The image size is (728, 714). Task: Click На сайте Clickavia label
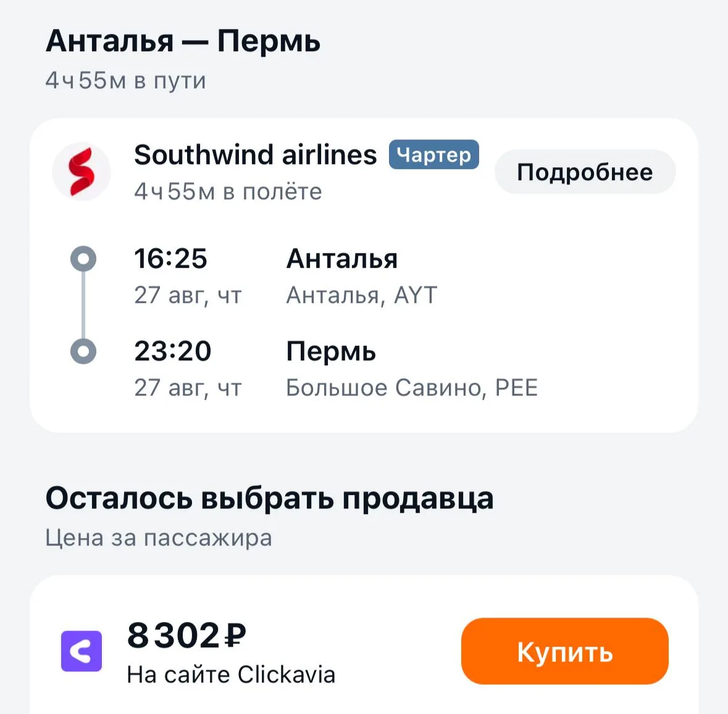(x=231, y=675)
